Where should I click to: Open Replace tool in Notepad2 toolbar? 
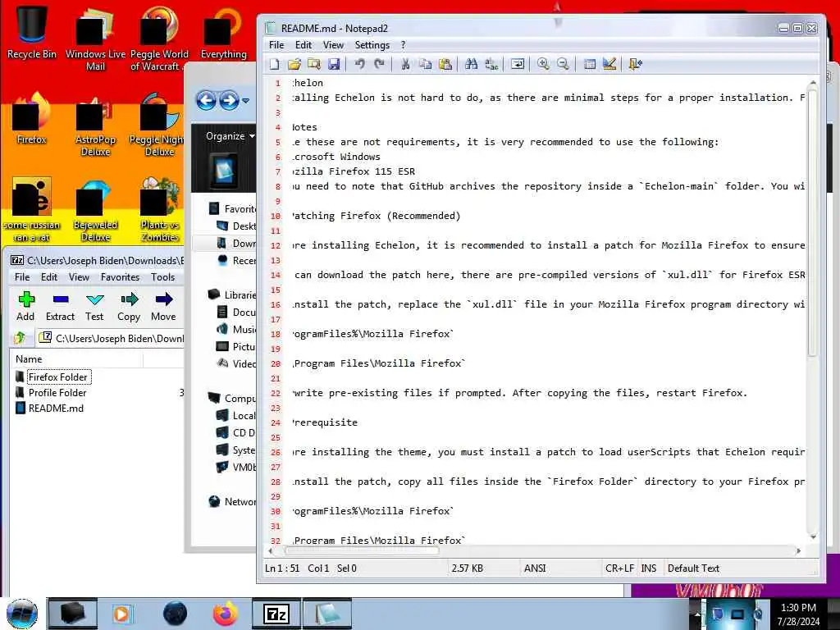(x=491, y=64)
